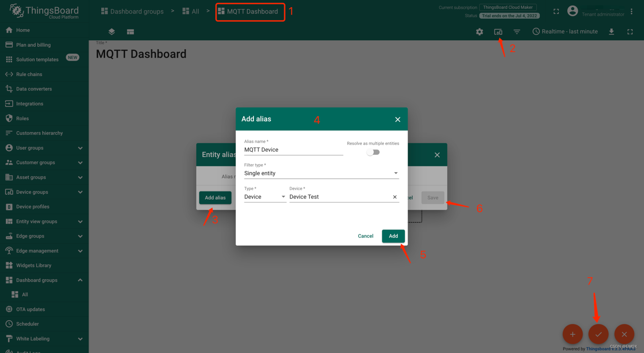644x353 pixels.
Task: Go to Dashboard groups breadcrumb
Action: pyautogui.click(x=132, y=11)
